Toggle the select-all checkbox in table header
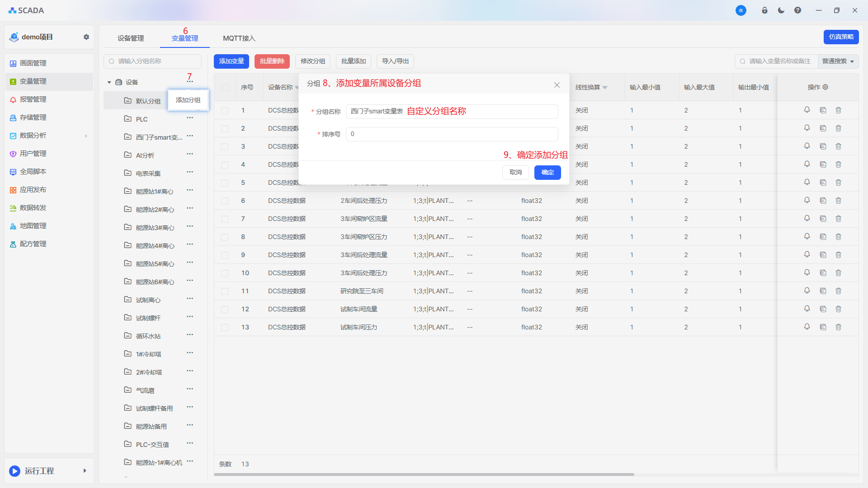This screenshot has height=488, width=868. click(x=225, y=88)
